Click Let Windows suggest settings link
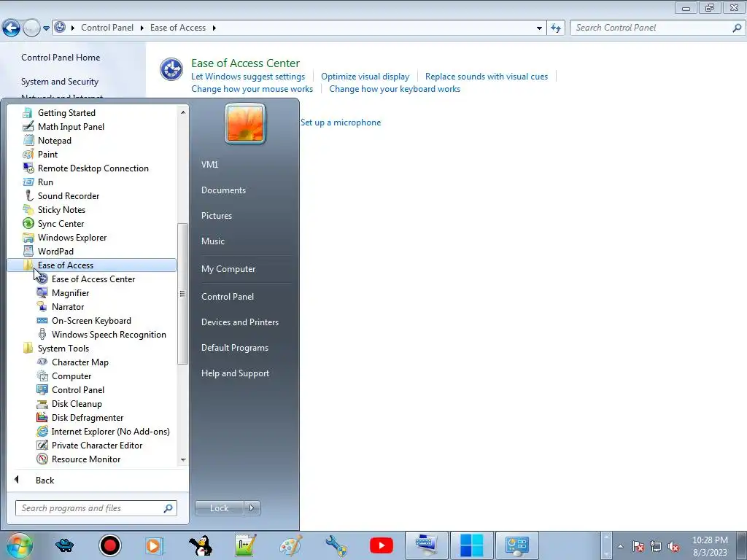 click(248, 76)
